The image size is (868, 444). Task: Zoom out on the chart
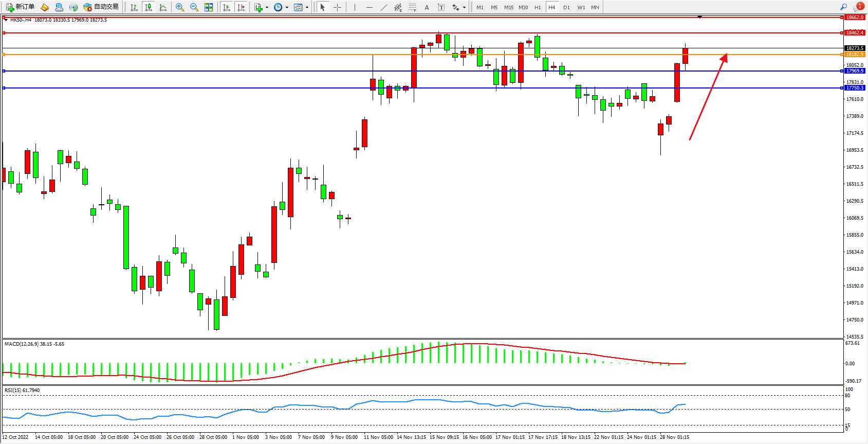(194, 7)
